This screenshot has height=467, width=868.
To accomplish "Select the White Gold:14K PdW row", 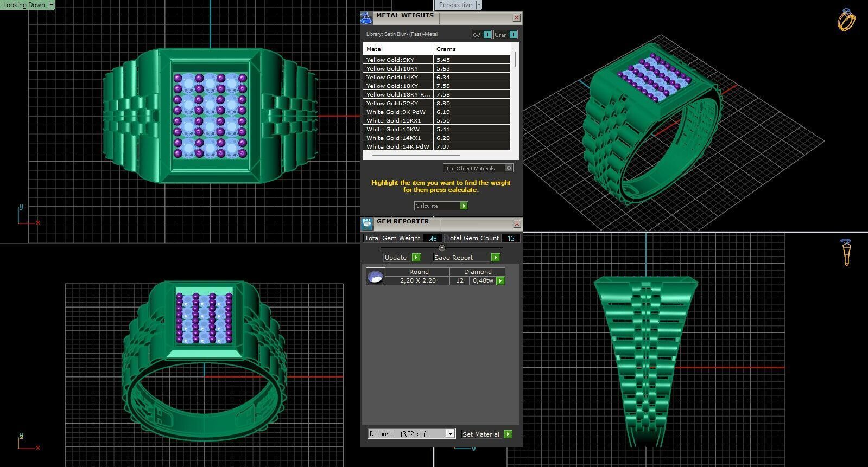I will [x=436, y=146].
